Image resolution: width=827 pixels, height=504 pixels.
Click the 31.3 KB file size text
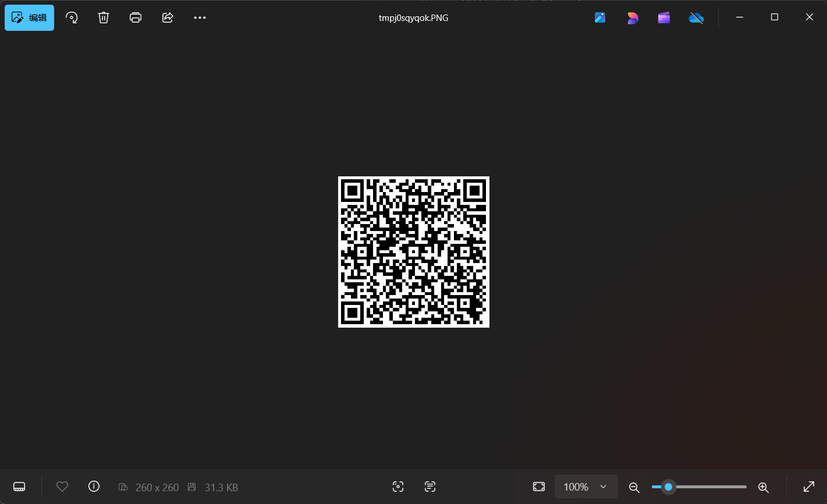(221, 487)
